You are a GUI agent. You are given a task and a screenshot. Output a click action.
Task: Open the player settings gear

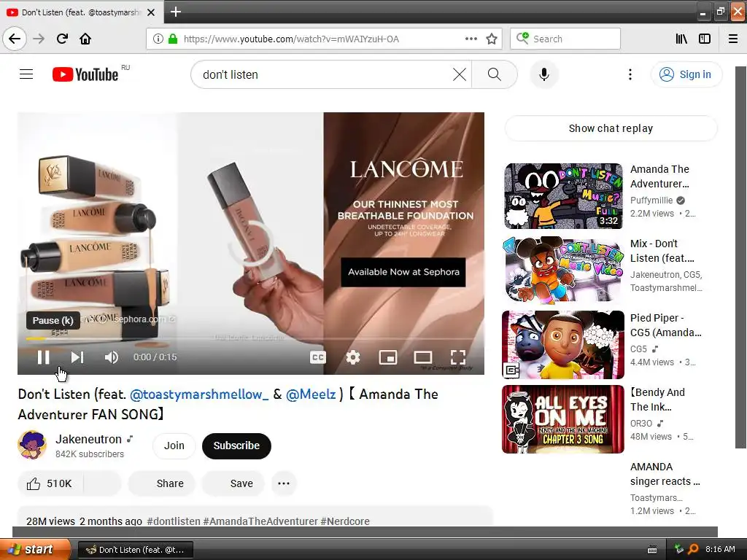[x=353, y=357]
